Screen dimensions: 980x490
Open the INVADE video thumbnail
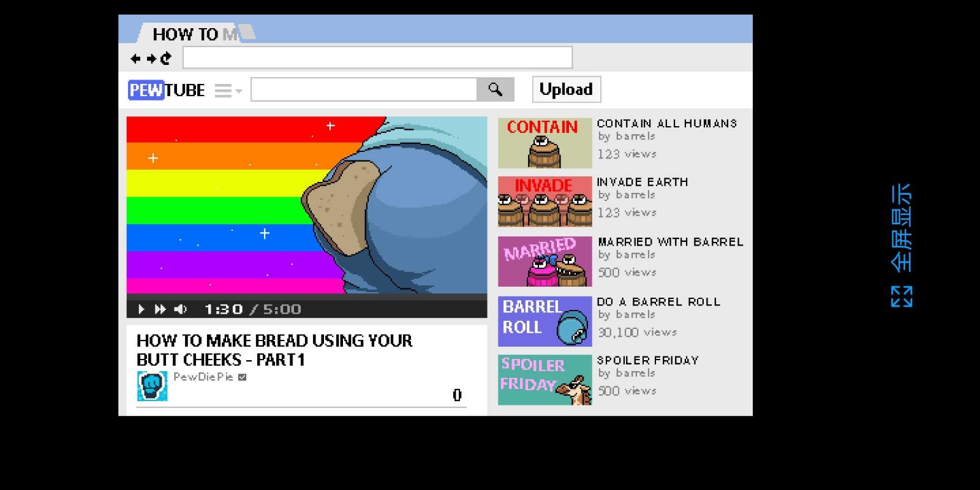[x=545, y=202]
